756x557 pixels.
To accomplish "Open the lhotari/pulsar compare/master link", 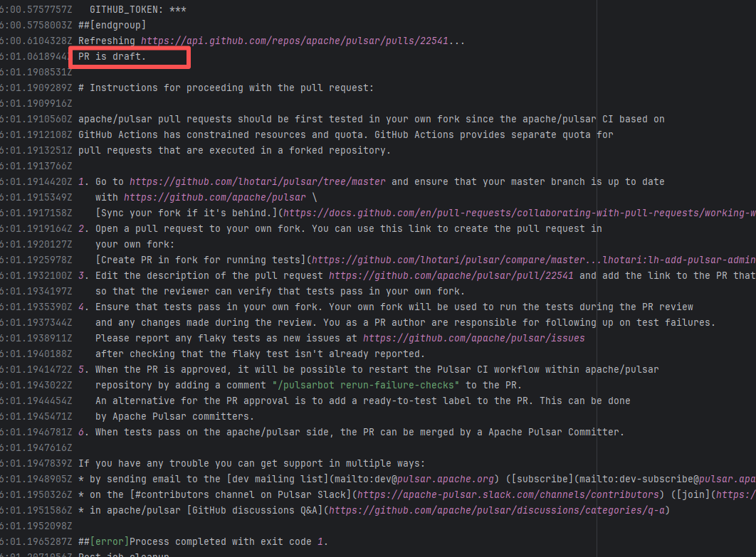I will click(x=534, y=260).
